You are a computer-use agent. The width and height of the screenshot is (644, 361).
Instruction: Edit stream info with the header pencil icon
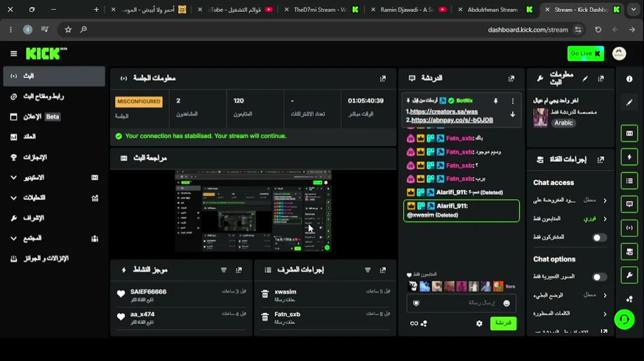[x=585, y=78]
